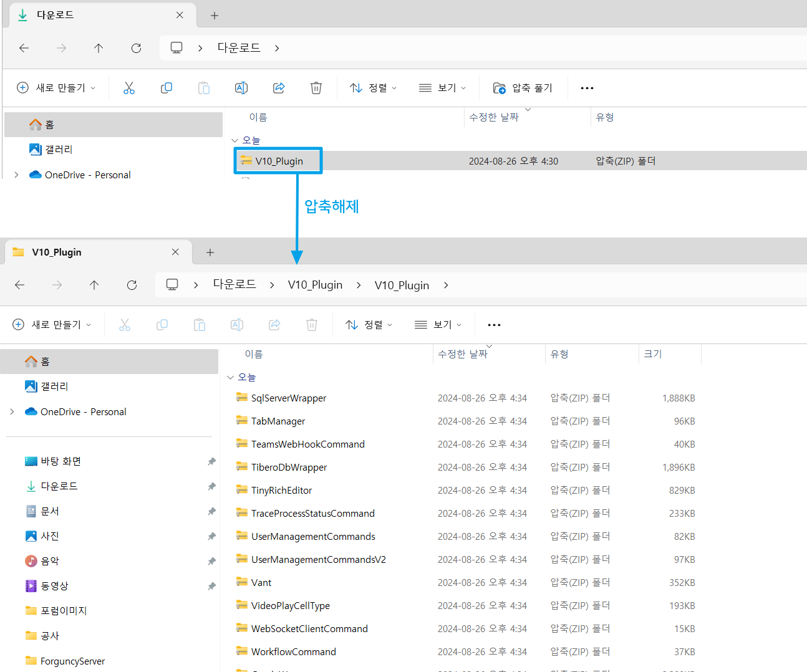The image size is (807, 672).
Task: Expand the 정렬 sort menu in lower window
Action: 369,325
